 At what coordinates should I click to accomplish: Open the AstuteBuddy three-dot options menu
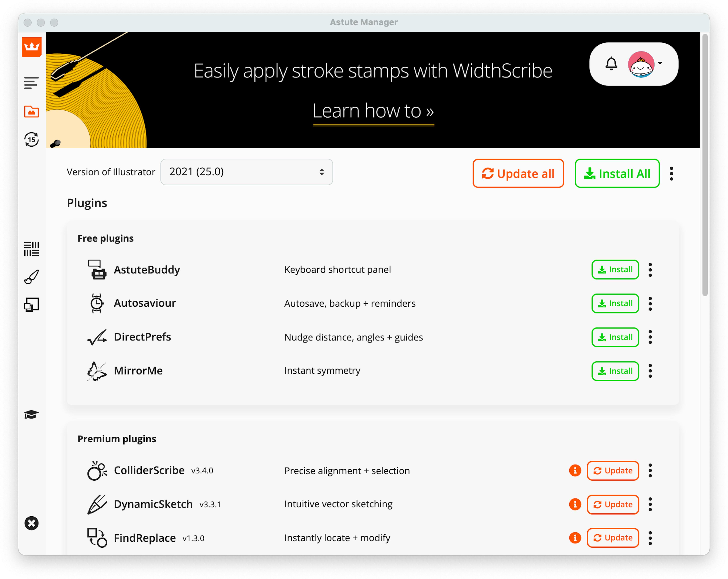coord(650,270)
